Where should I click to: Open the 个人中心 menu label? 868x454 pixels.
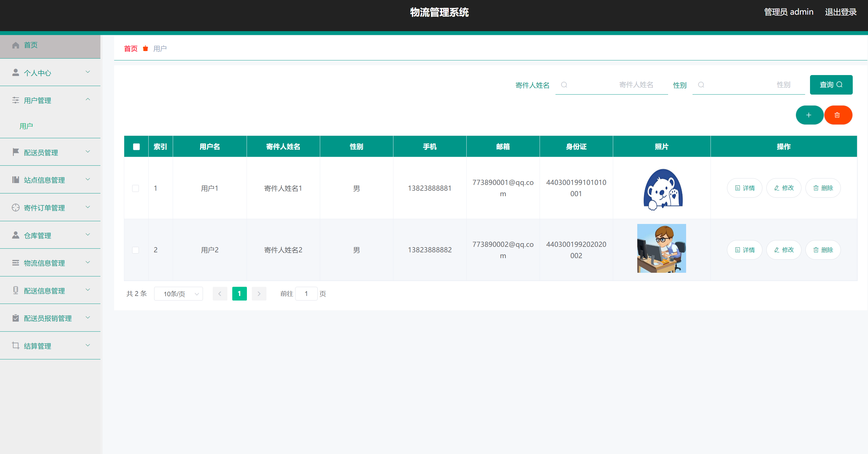pyautogui.click(x=38, y=73)
